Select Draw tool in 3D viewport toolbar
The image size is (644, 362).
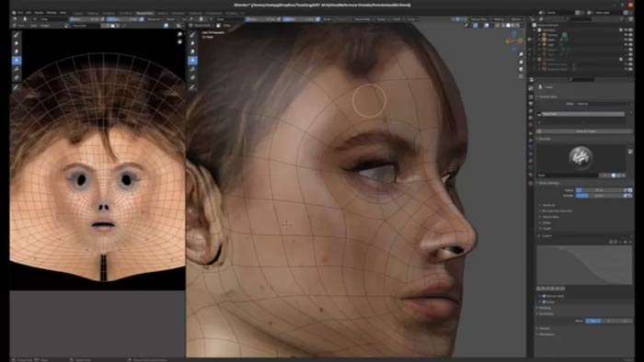pyautogui.click(x=192, y=35)
